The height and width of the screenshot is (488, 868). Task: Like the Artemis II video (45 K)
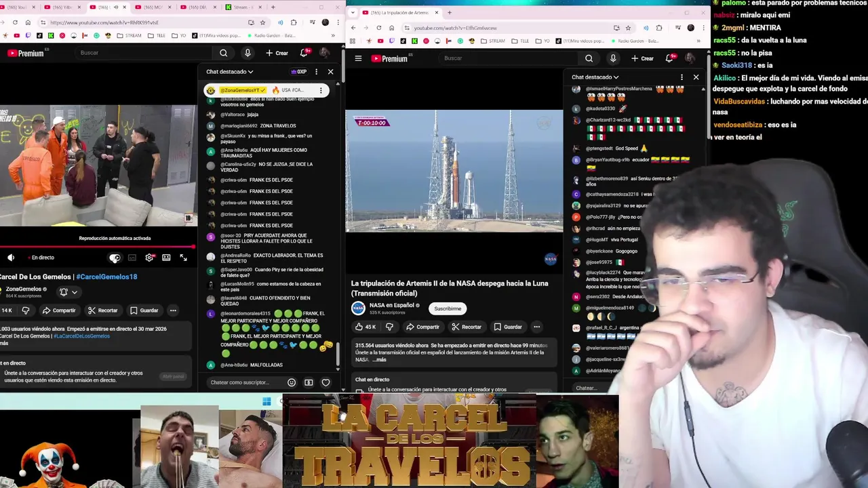366,327
